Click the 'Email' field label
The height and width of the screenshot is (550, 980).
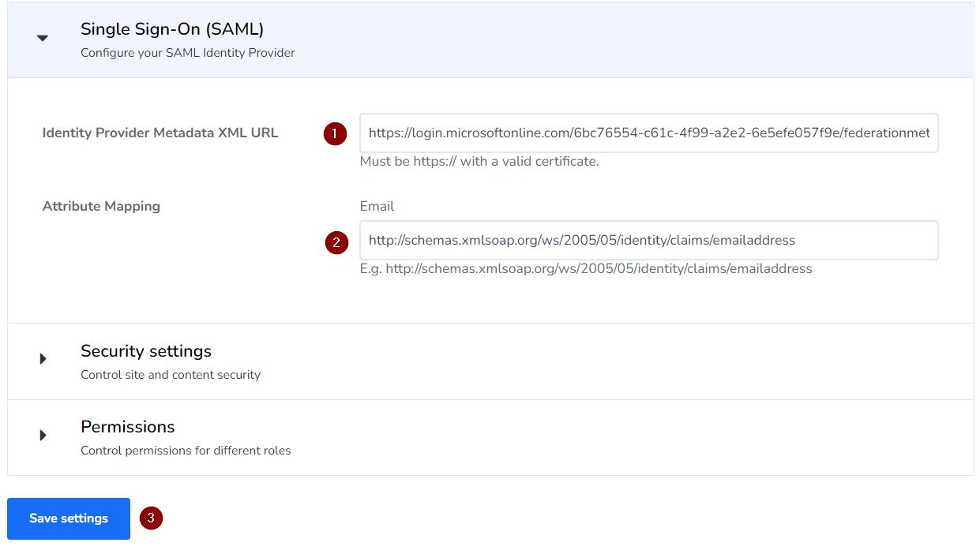point(377,206)
